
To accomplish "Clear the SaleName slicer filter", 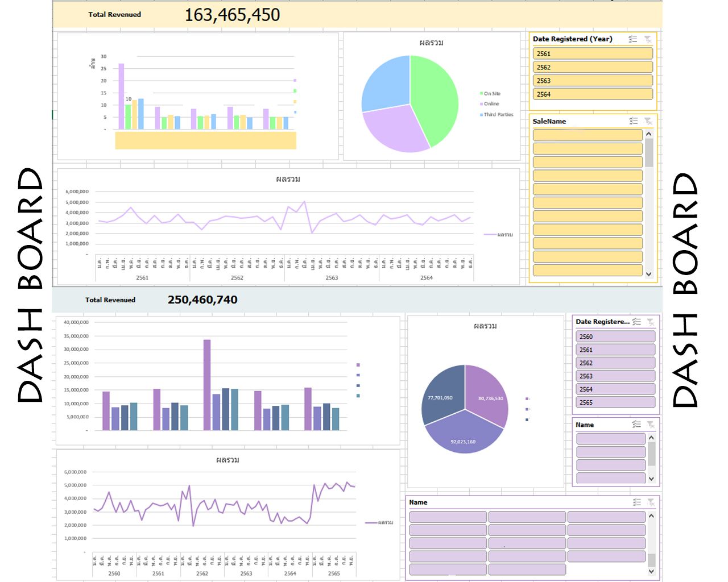I will [x=648, y=121].
